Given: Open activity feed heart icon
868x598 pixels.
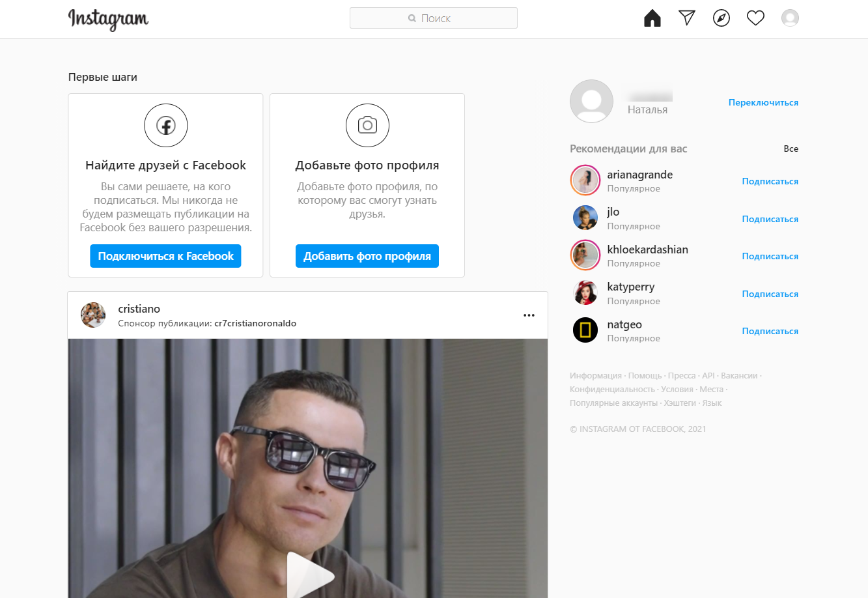Looking at the screenshot, I should coord(755,18).
